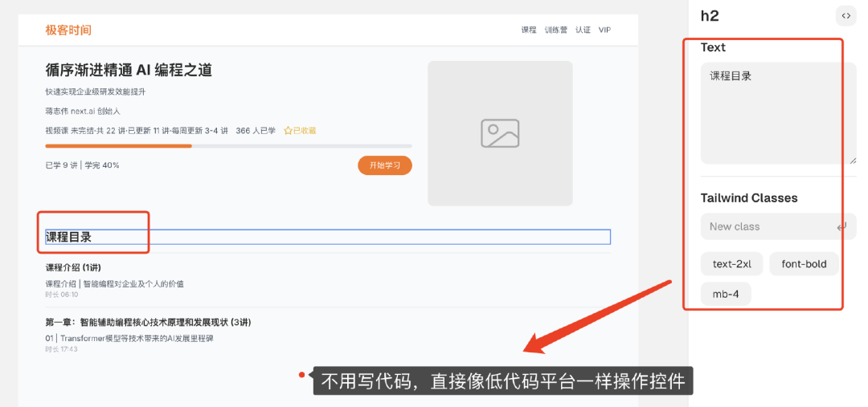Click the 极客时间 logo link
Viewport: 868px width, 407px height.
click(x=68, y=30)
